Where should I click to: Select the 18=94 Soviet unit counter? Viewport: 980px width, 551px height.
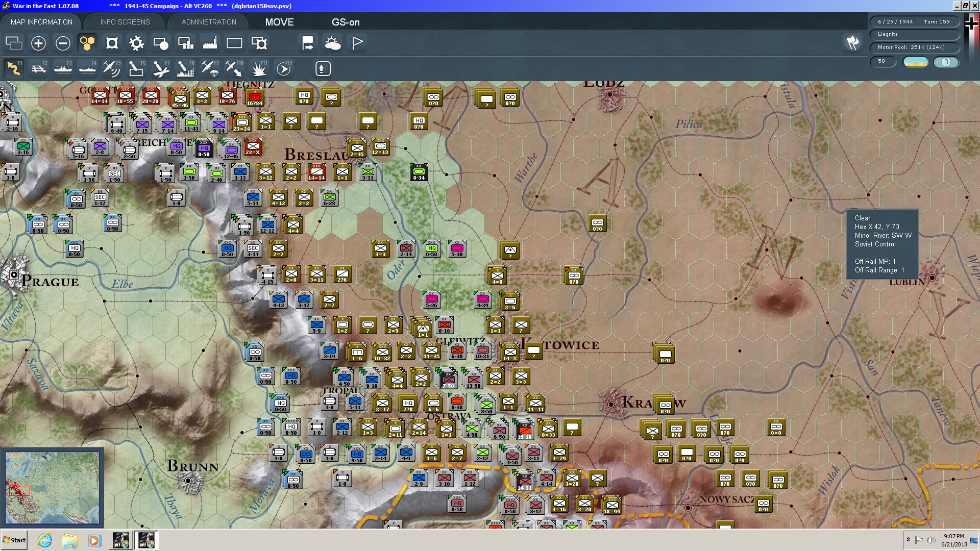click(x=611, y=506)
